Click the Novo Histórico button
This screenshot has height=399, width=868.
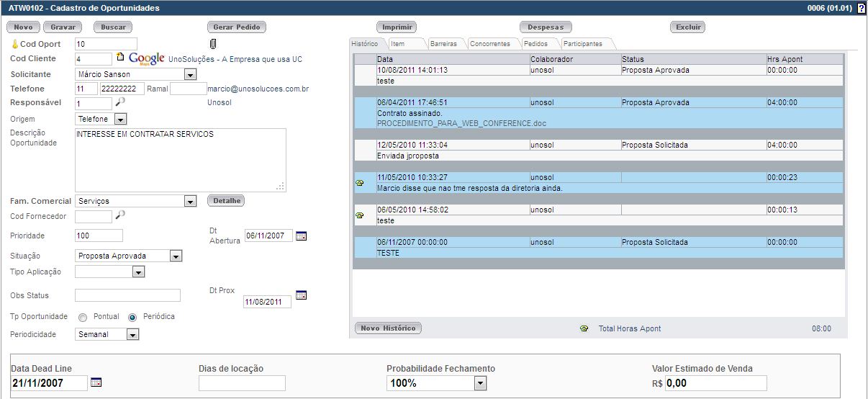click(x=388, y=328)
